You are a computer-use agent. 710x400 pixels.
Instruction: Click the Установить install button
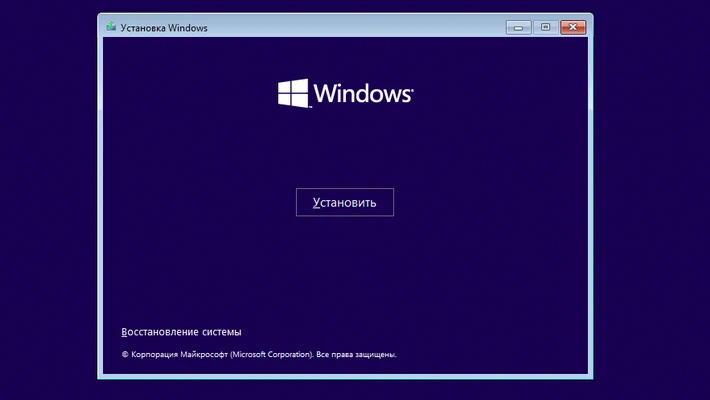tap(345, 202)
